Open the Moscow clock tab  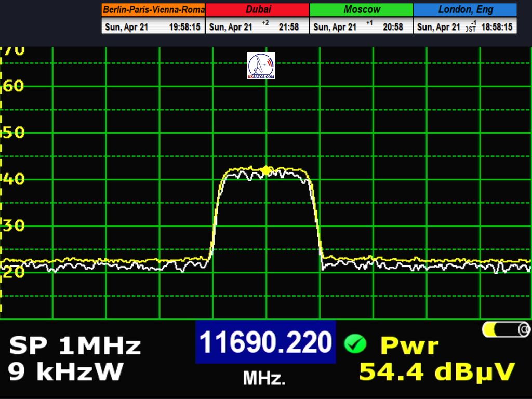(x=362, y=9)
